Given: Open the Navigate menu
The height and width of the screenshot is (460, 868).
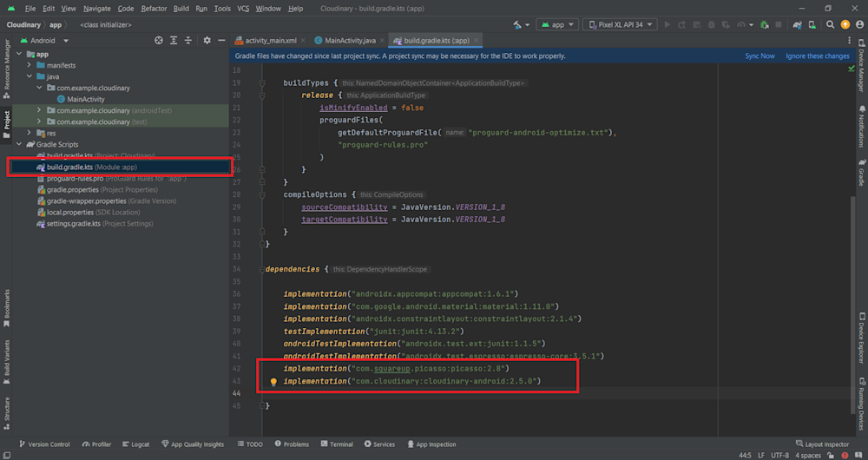Looking at the screenshot, I should [97, 9].
